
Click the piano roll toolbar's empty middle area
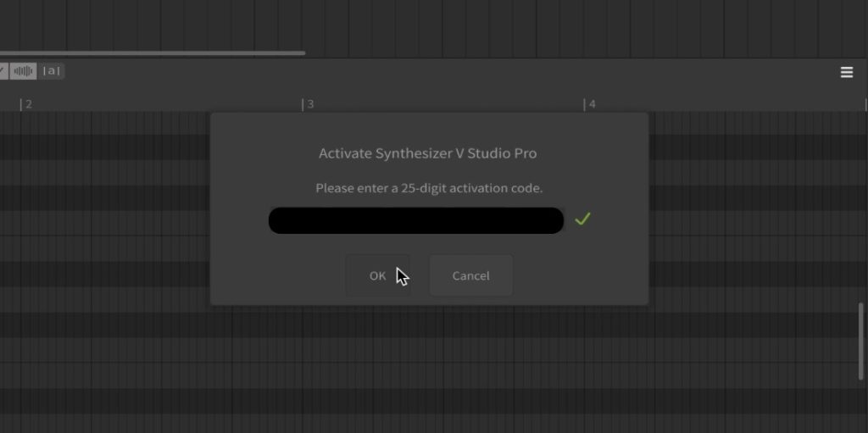pyautogui.click(x=424, y=72)
